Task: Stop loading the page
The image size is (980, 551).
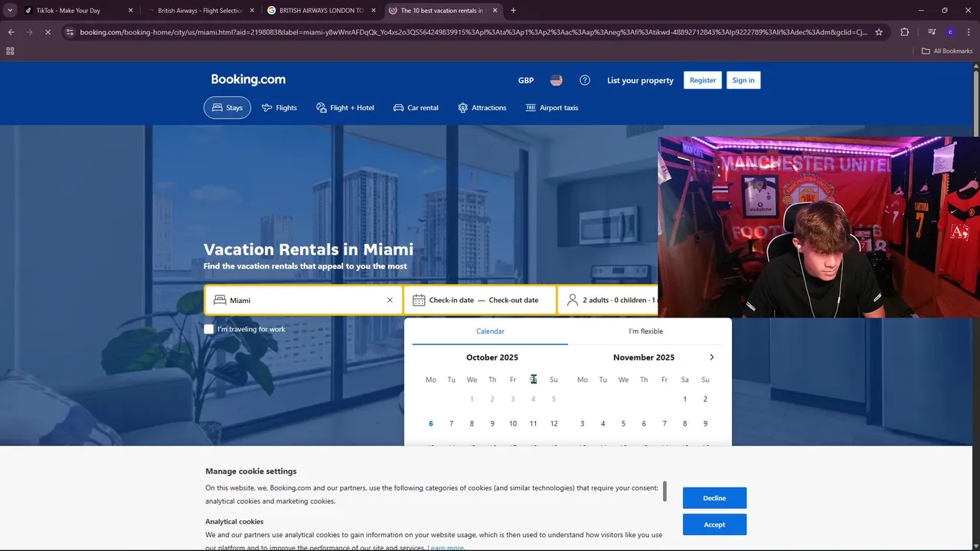Action: [x=48, y=32]
